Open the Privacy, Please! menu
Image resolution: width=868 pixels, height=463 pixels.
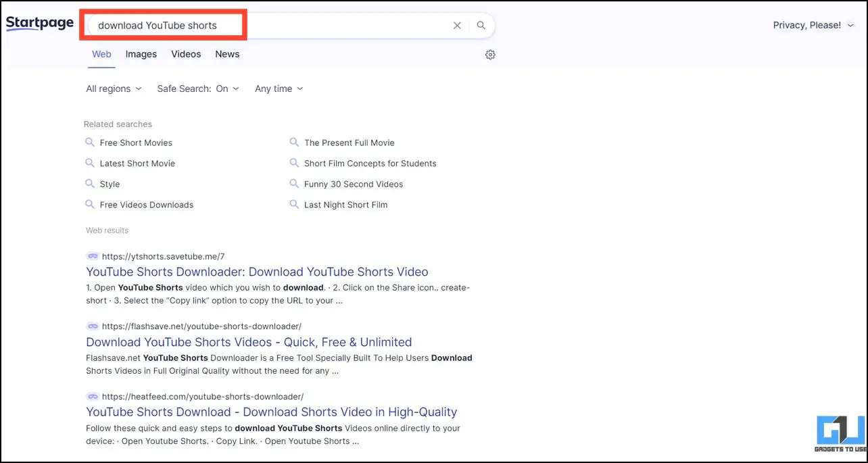813,25
